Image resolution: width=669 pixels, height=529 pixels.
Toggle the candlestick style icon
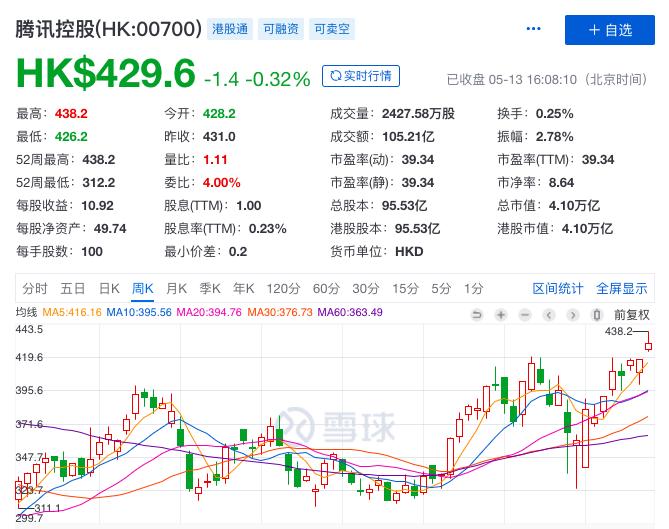pyautogui.click(x=597, y=315)
